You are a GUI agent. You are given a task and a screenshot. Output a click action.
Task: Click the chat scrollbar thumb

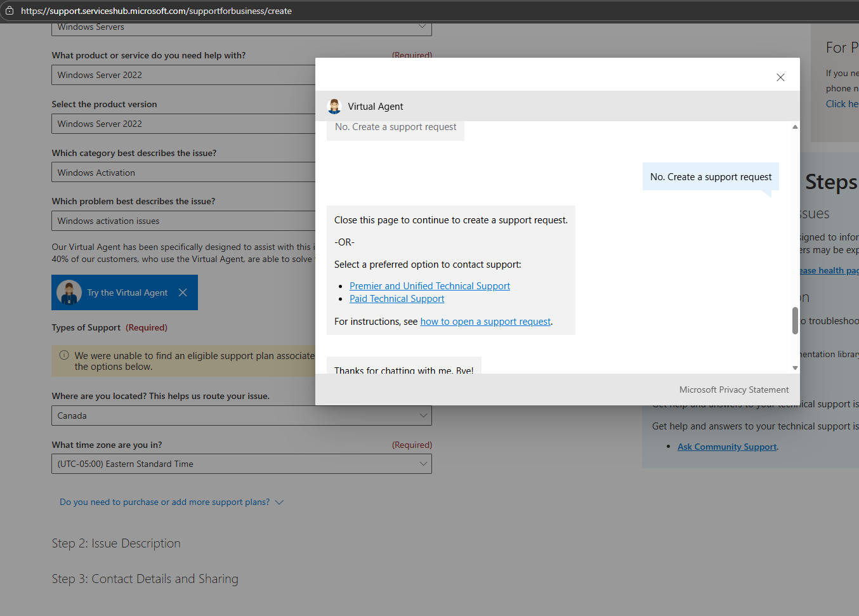coord(795,320)
